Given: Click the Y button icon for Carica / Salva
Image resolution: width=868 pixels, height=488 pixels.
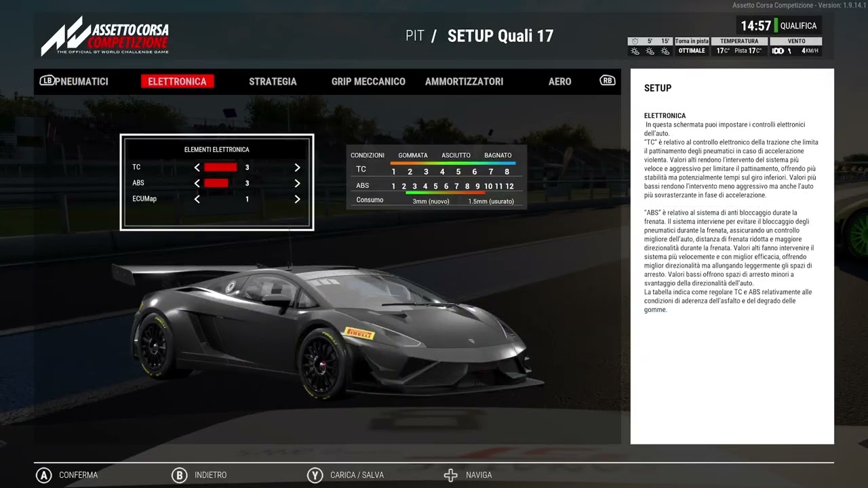Looking at the screenshot, I should point(315,475).
